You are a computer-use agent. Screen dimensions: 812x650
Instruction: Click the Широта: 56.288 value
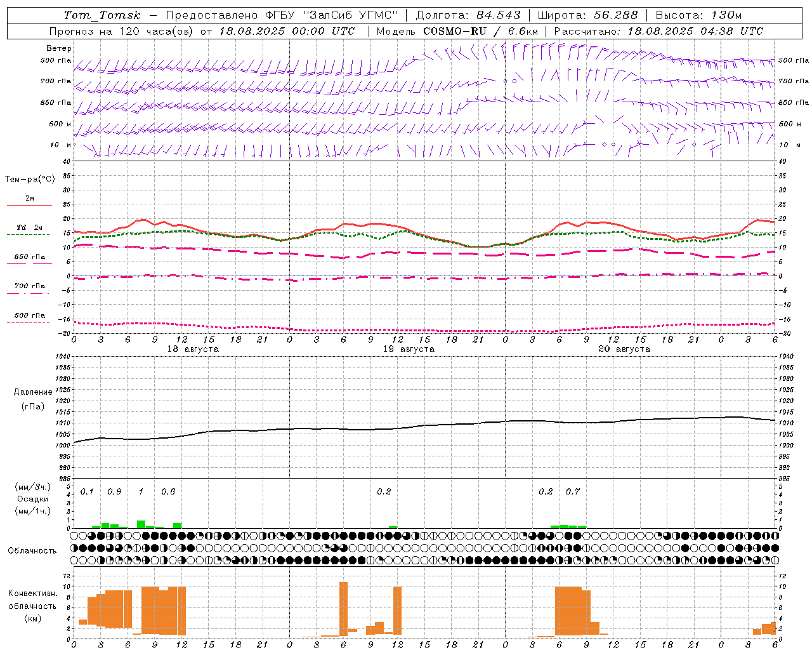click(587, 15)
